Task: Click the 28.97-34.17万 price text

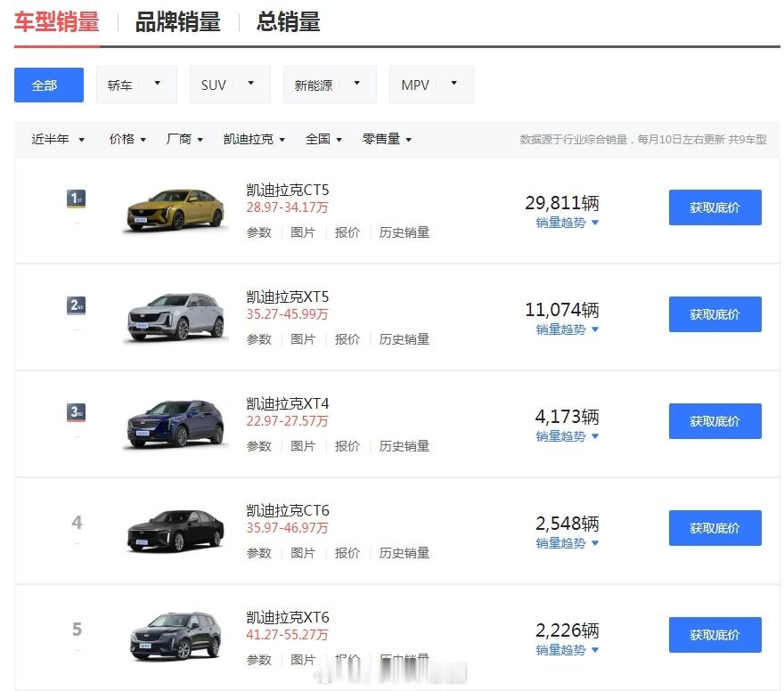Action: pos(287,207)
